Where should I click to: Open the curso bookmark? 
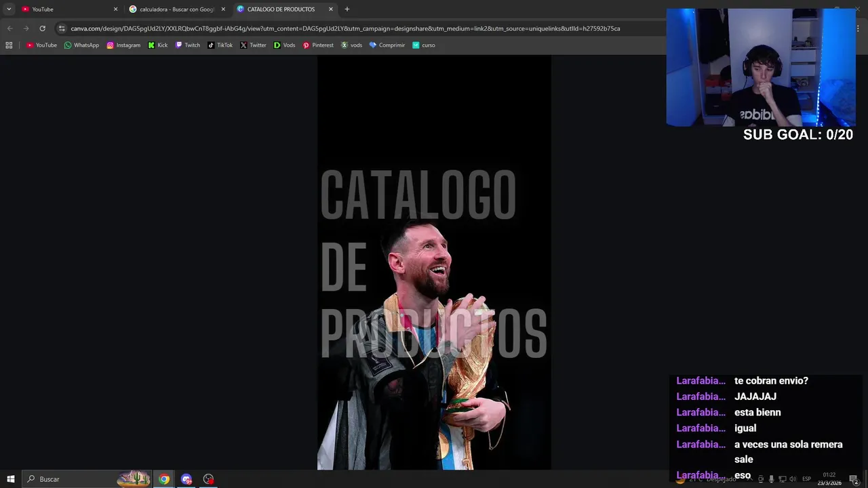424,45
